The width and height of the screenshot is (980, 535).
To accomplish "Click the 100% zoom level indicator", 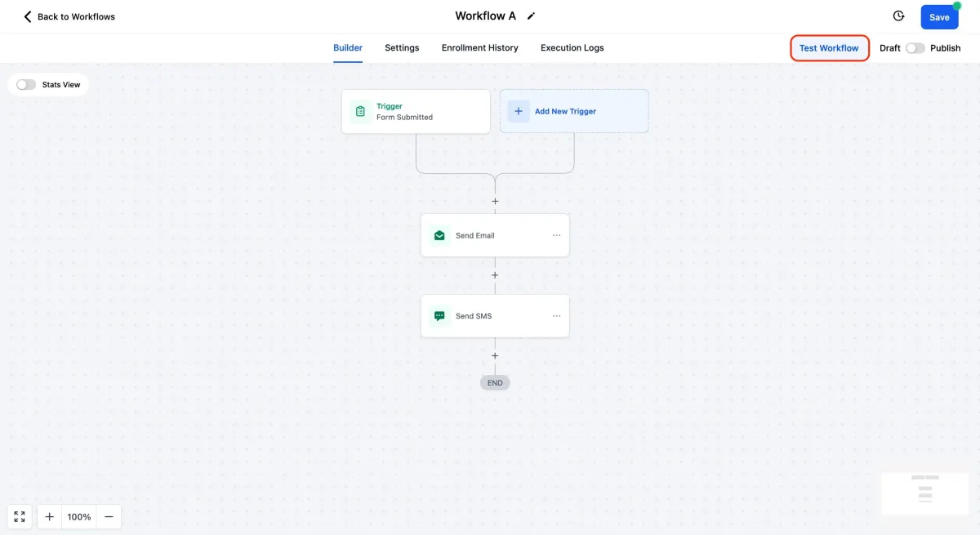I will (x=79, y=516).
